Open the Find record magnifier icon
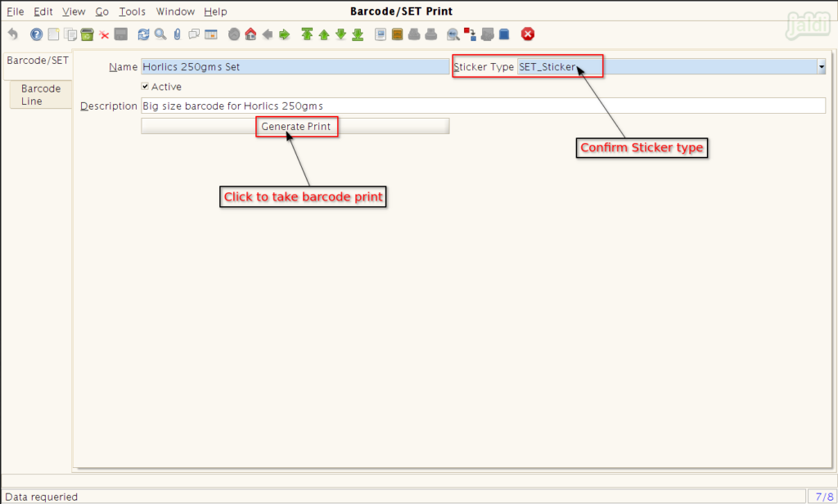 [160, 34]
